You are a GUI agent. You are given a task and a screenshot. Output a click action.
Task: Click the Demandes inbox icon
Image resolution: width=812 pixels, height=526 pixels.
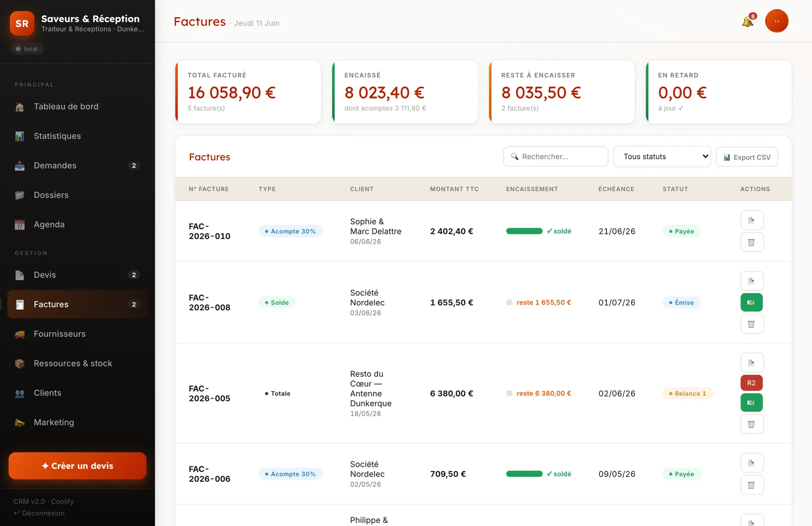pyautogui.click(x=20, y=165)
